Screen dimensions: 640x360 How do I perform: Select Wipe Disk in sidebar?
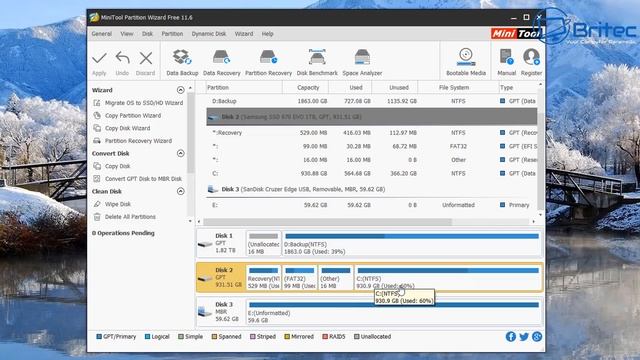click(x=118, y=204)
